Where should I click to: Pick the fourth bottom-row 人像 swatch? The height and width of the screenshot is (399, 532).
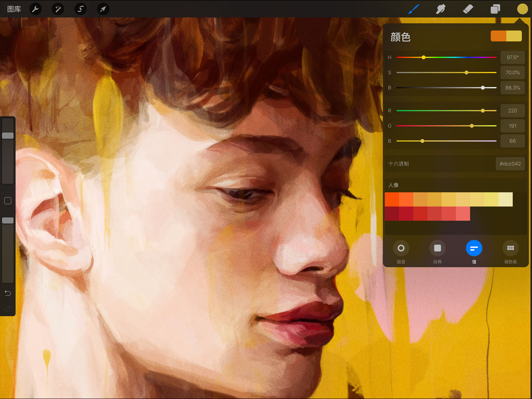[434, 214]
